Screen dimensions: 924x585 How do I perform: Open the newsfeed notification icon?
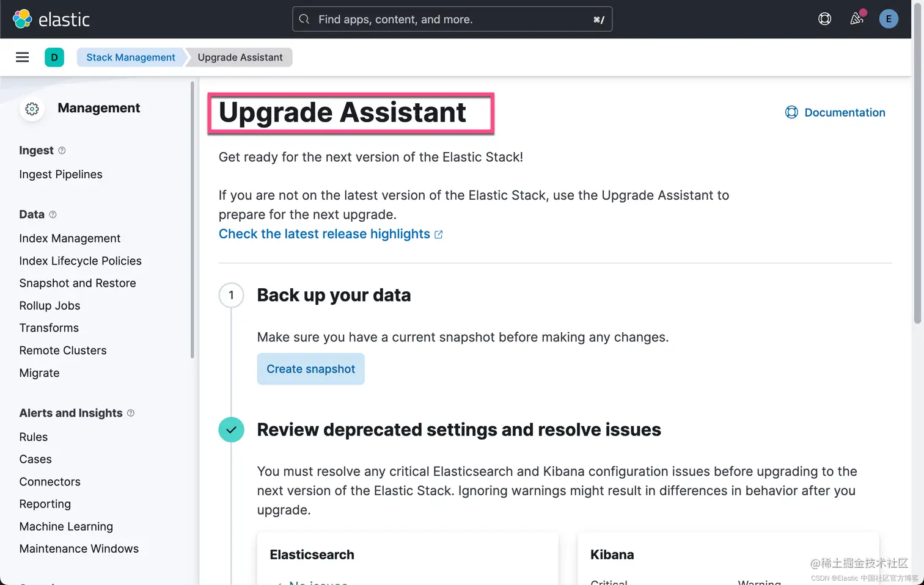[856, 19]
